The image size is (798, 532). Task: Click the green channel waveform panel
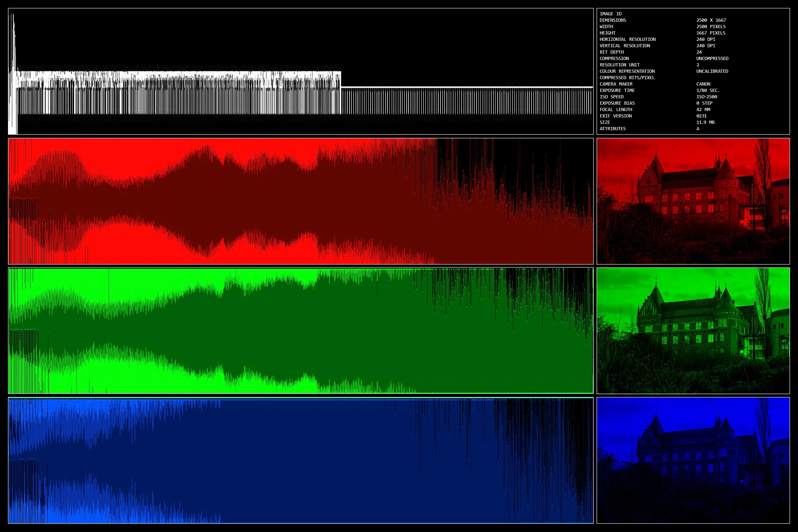point(301,330)
